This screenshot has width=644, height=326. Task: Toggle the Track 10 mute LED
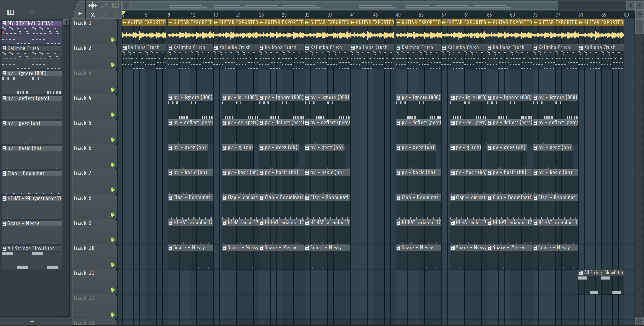(112, 265)
